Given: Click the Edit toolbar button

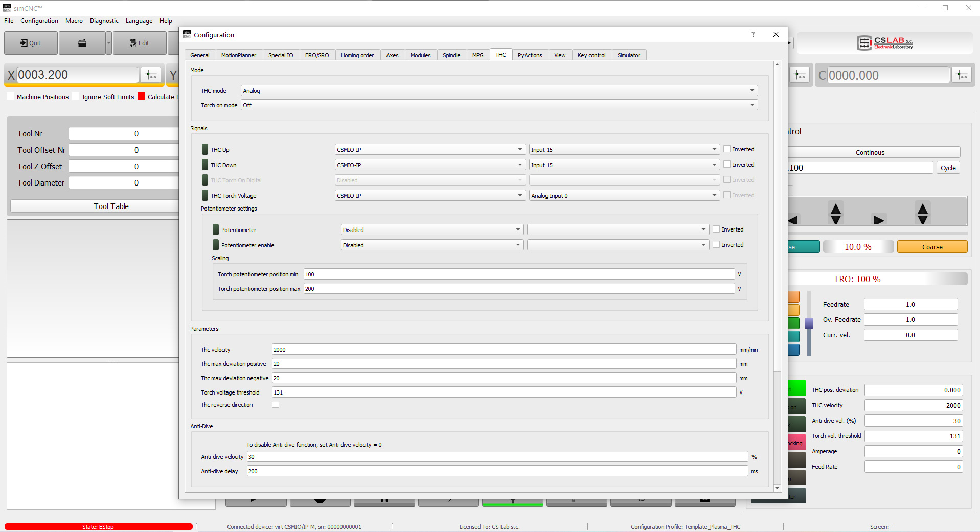Looking at the screenshot, I should pos(140,43).
